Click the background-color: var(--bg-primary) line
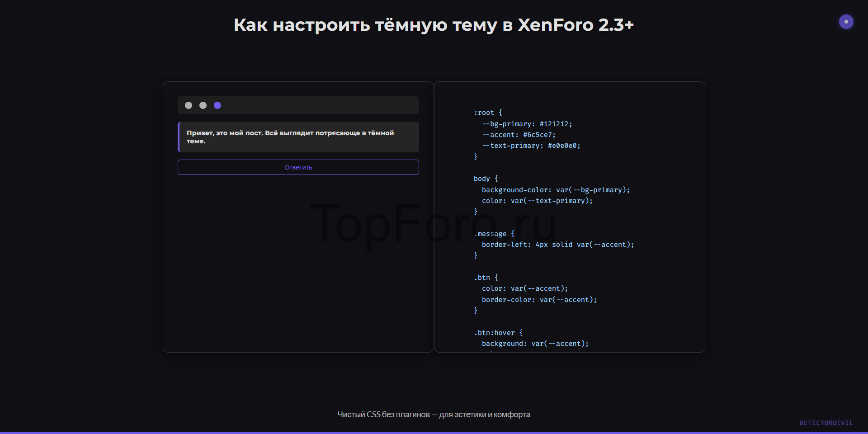 556,190
